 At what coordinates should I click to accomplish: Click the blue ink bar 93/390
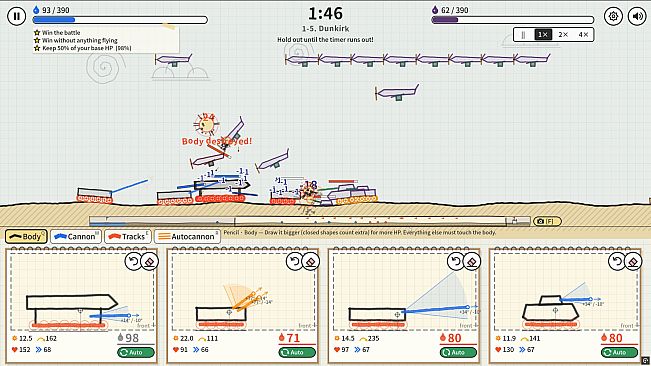click(x=120, y=20)
